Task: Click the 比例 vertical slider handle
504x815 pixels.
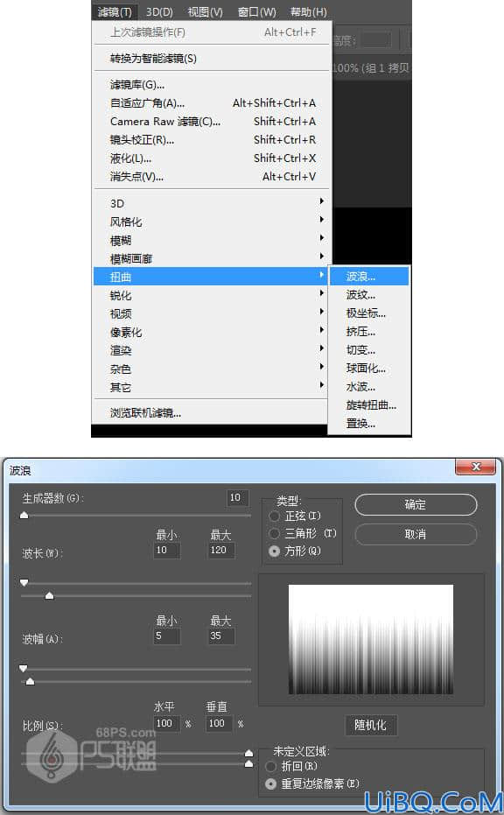Action: point(248,763)
